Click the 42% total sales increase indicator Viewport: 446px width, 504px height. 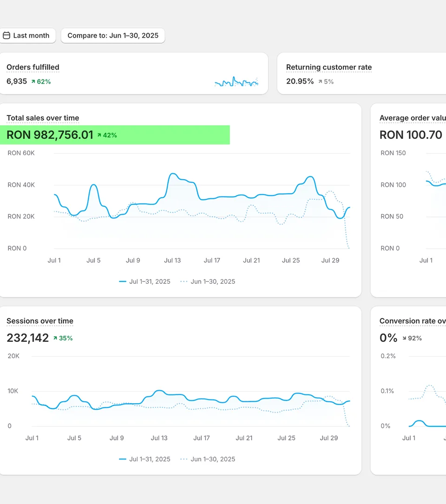point(107,135)
